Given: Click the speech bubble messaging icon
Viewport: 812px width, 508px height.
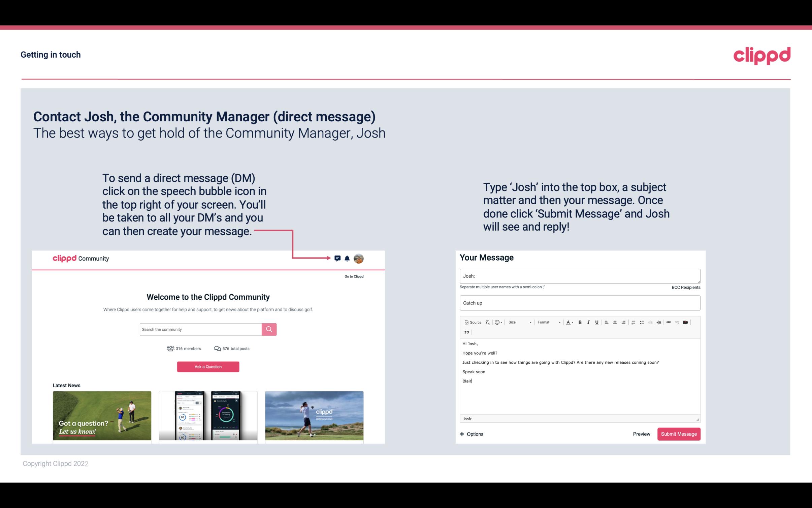Looking at the screenshot, I should tap(337, 258).
